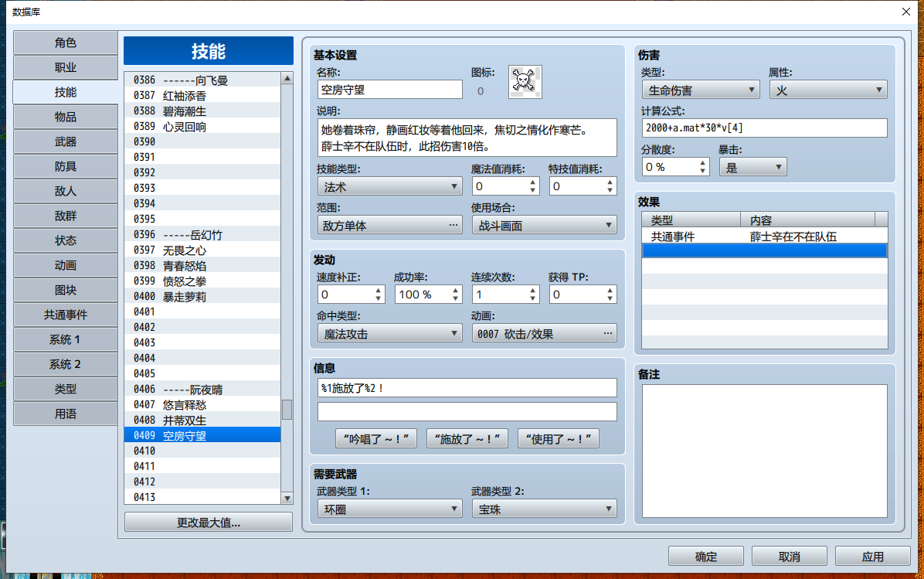Open the 用语 tab
The width and height of the screenshot is (924, 579).
pyautogui.click(x=66, y=414)
